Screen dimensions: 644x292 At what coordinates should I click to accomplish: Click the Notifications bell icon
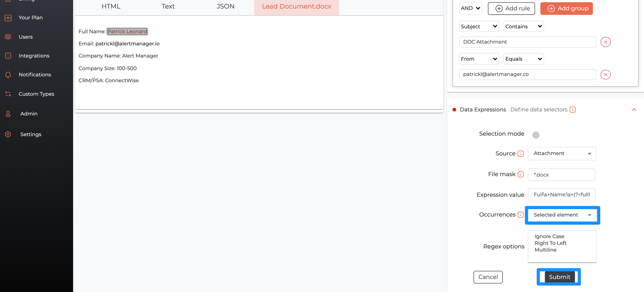coord(8,75)
